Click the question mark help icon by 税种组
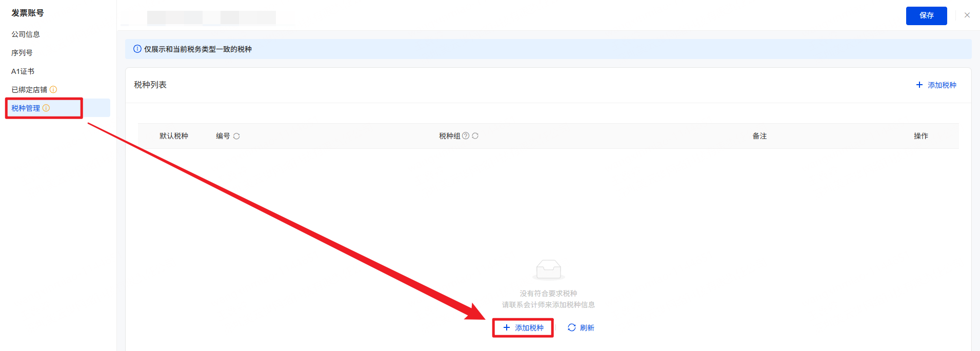 tap(466, 135)
